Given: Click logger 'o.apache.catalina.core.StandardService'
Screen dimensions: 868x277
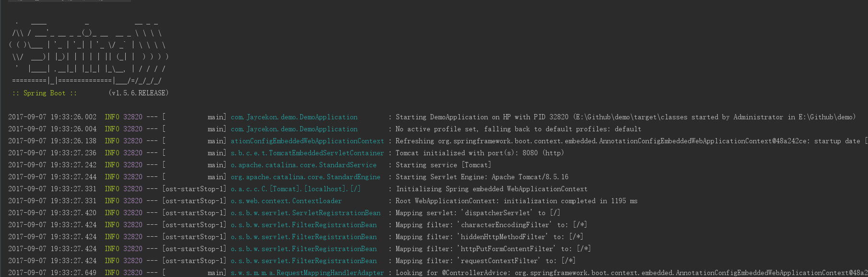Looking at the screenshot, I should tap(304, 165).
